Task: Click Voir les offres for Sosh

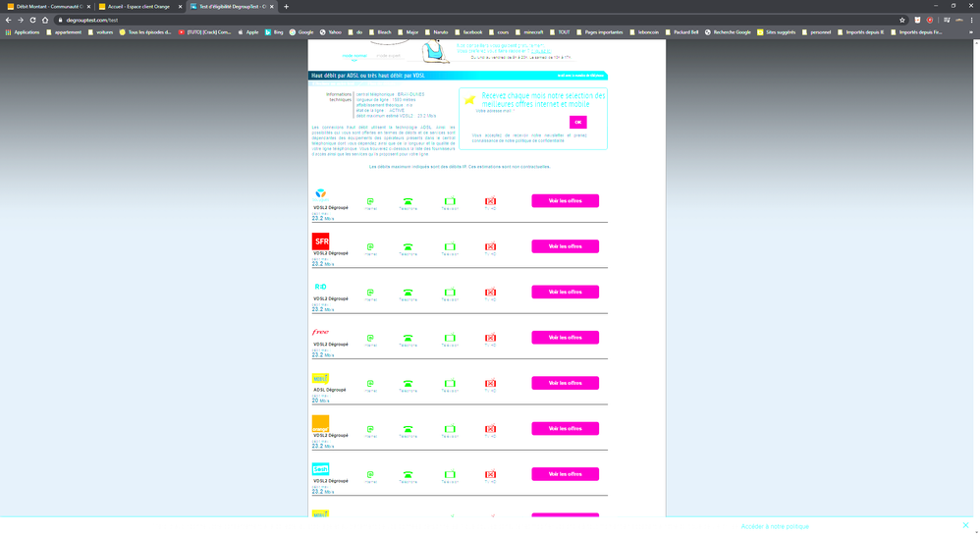Action: click(x=565, y=474)
